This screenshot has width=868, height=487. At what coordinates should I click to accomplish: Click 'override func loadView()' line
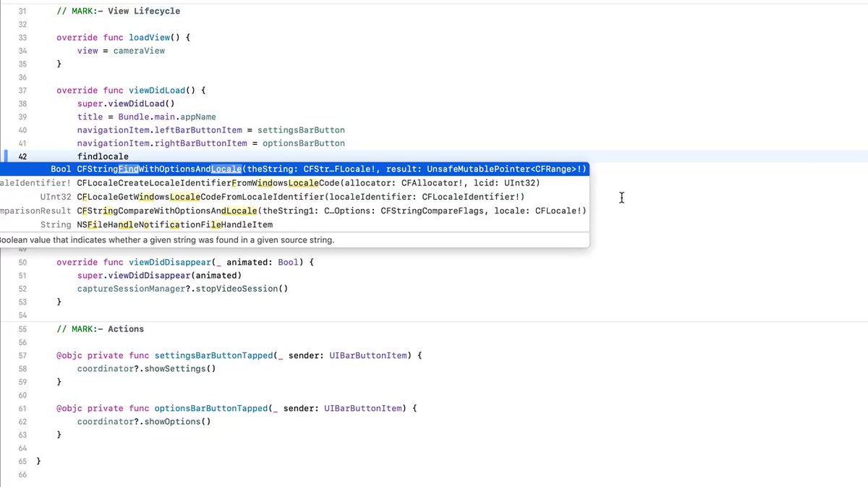coord(122,38)
